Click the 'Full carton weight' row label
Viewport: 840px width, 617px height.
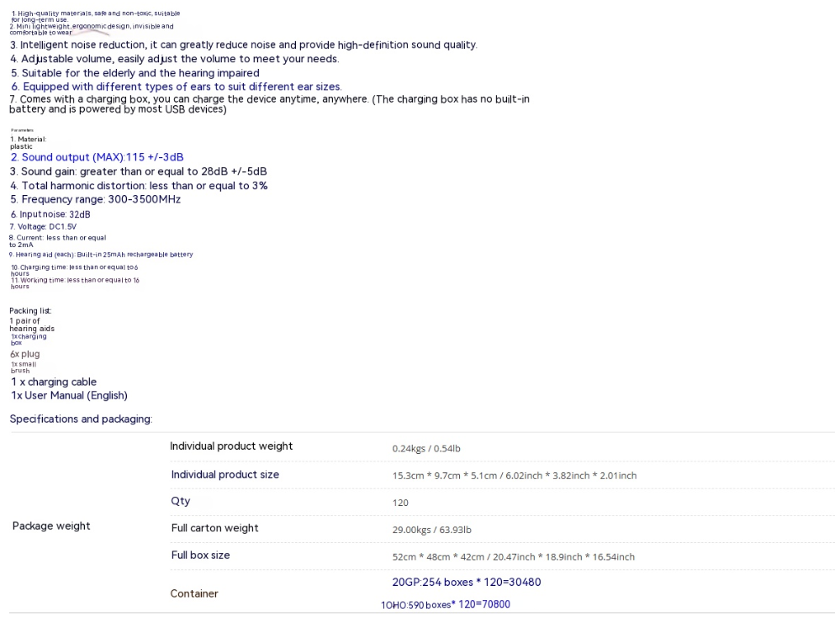(x=215, y=528)
